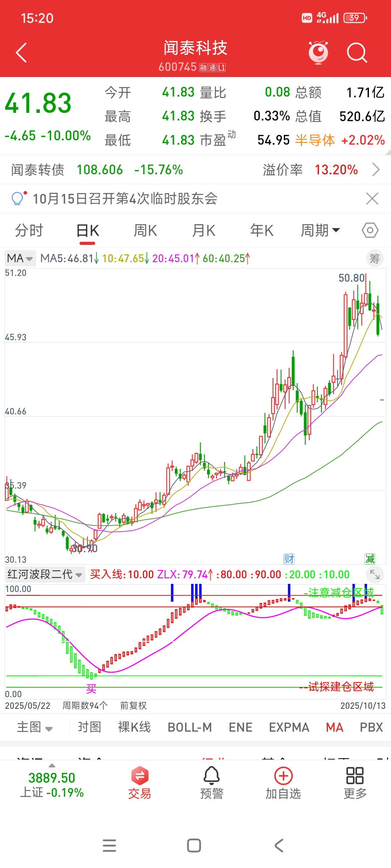Expand 闻泰转债 bond details chevron
The width and height of the screenshot is (391, 868).
pyautogui.click(x=376, y=169)
